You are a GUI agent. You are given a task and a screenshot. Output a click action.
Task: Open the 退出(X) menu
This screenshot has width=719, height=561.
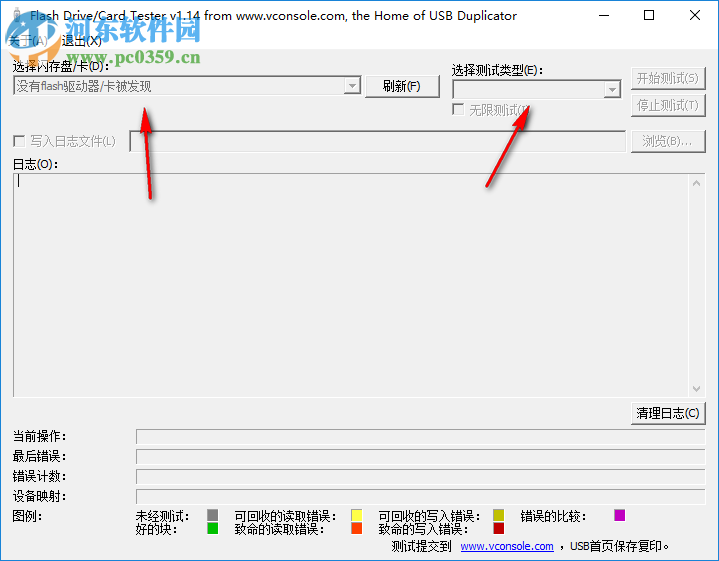click(82, 41)
